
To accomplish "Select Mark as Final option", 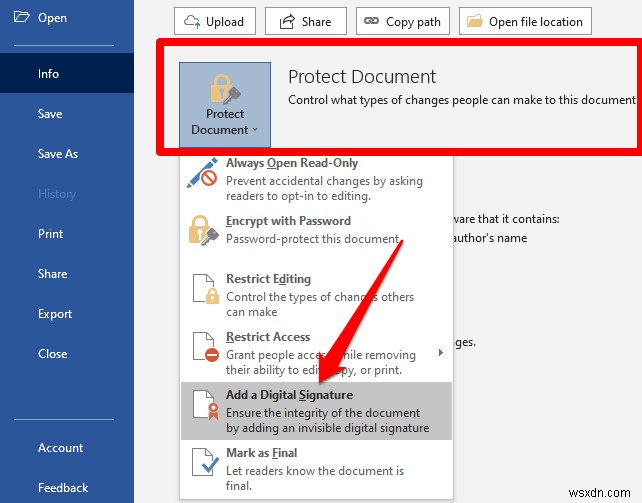I will click(x=316, y=469).
